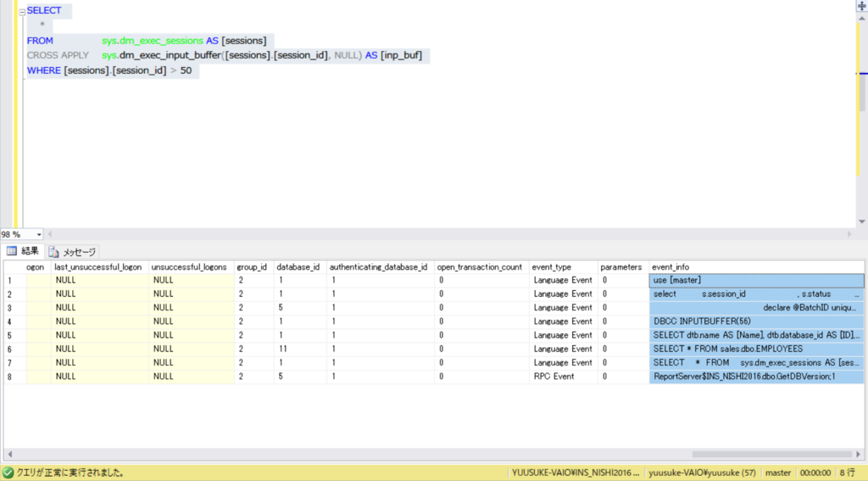Click the sys.dm_exec_sessions text in the query

[153, 41]
